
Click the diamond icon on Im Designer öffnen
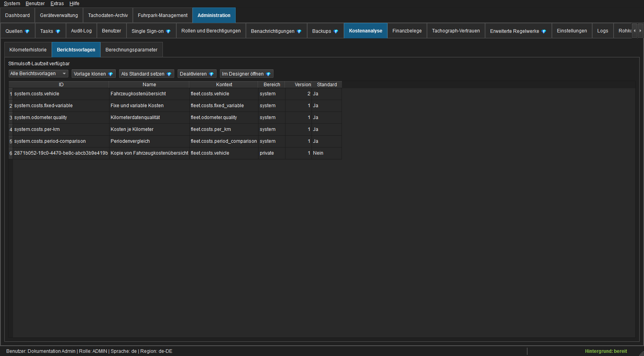(268, 74)
